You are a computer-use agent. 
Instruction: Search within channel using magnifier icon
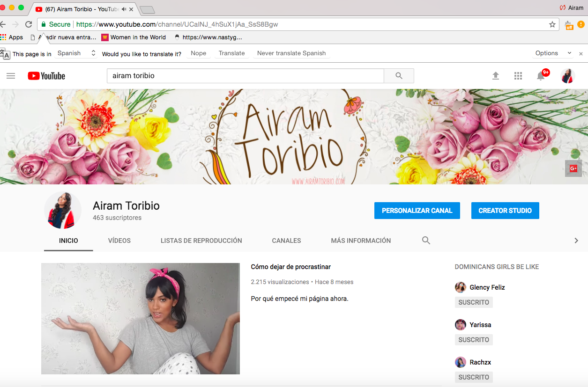pos(426,241)
